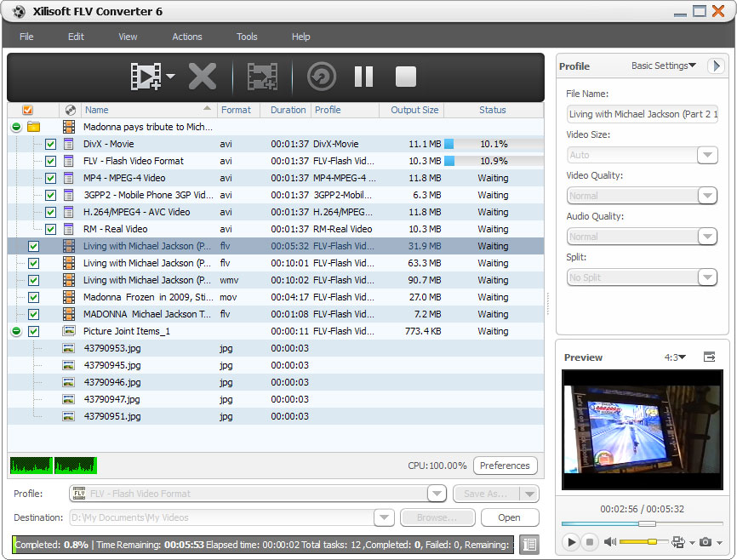Image resolution: width=737 pixels, height=560 pixels.
Task: Open the File menu
Action: (x=26, y=37)
